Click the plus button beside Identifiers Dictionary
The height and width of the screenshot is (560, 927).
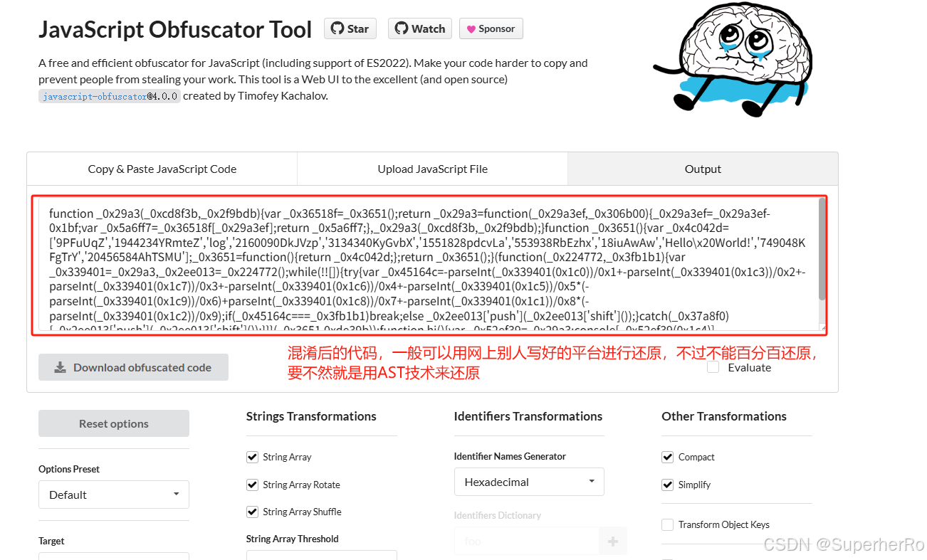(613, 541)
